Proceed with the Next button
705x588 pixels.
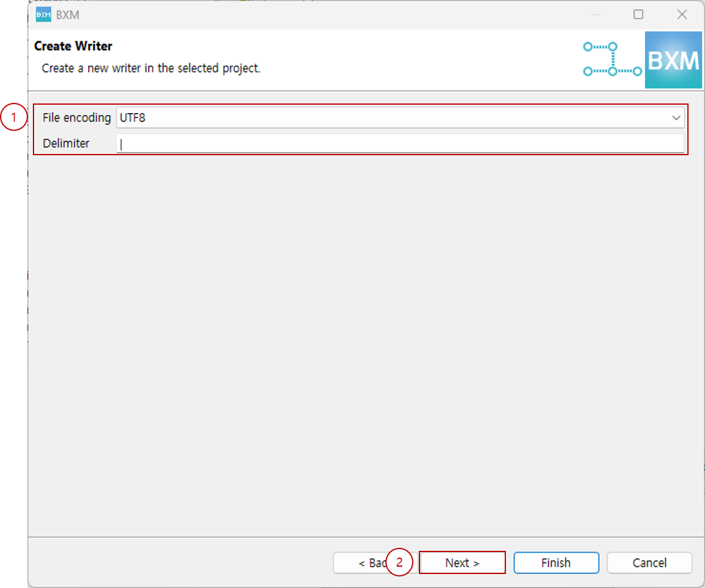coord(462,563)
